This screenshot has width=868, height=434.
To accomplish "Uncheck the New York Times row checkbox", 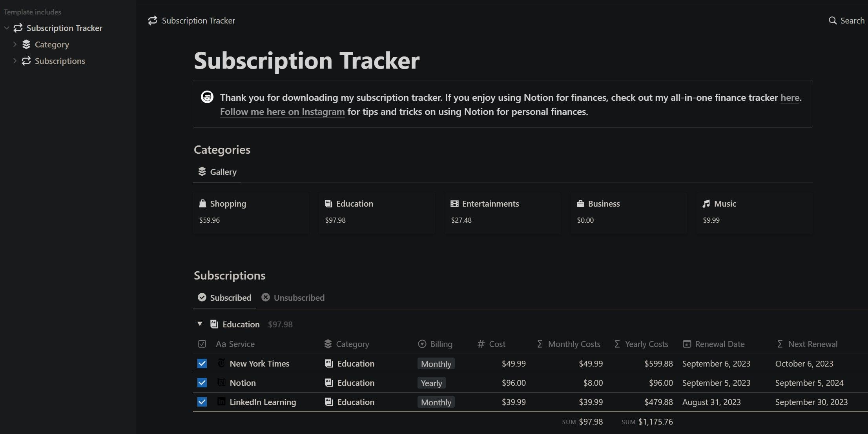I will coord(202,363).
